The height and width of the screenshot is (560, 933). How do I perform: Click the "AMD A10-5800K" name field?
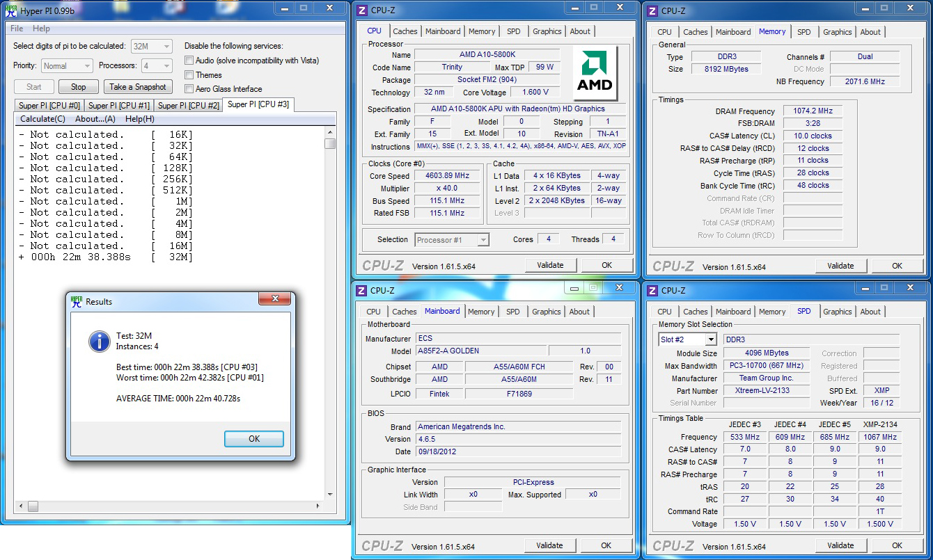point(487,55)
